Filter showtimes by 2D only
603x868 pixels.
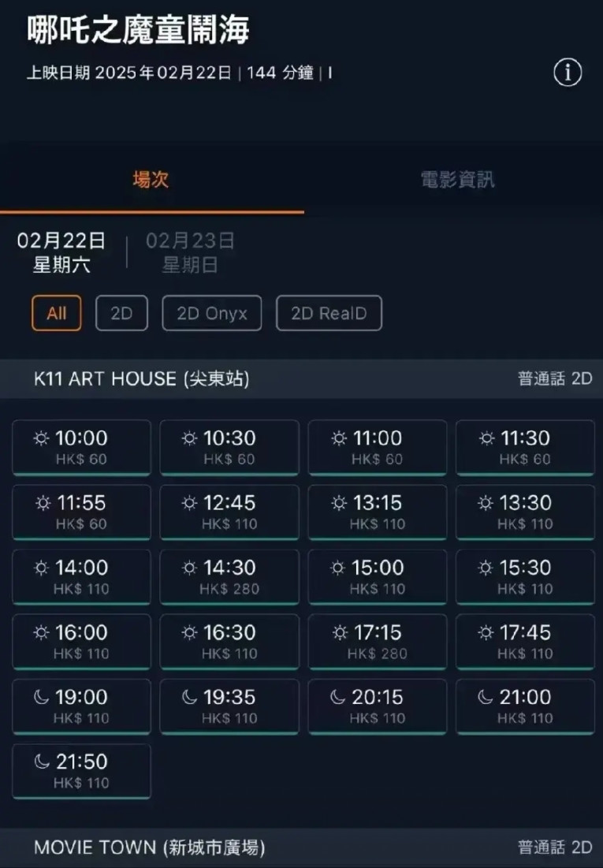tap(121, 313)
